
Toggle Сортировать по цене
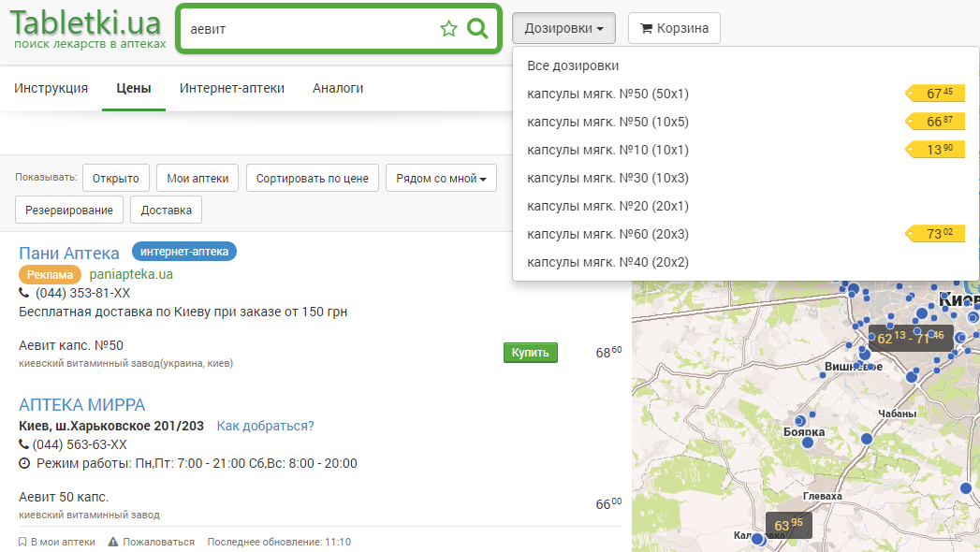[x=313, y=178]
